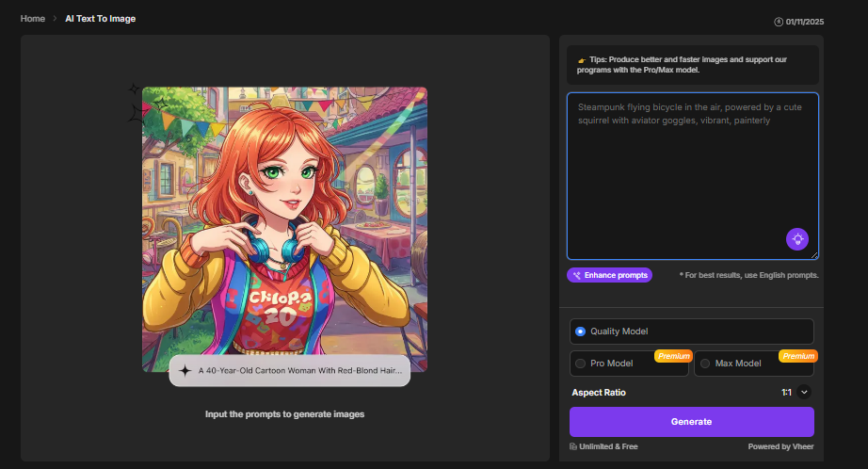Select the Max Model radio option

click(x=705, y=364)
